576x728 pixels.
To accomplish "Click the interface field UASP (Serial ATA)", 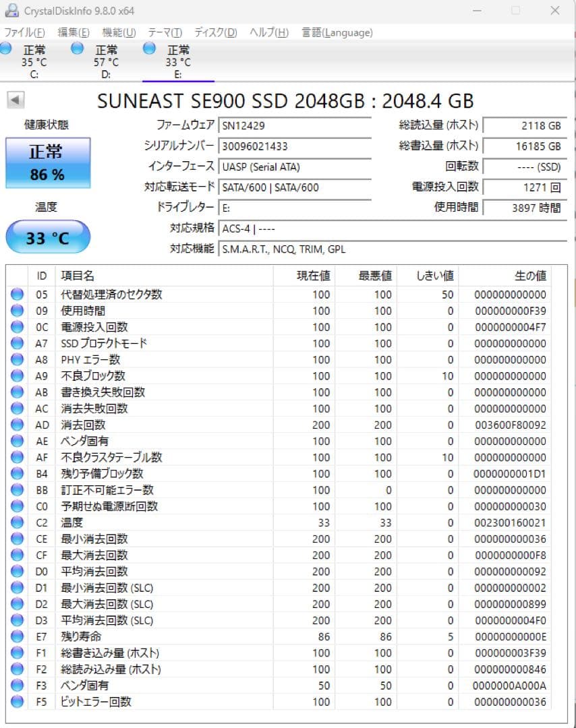I will click(x=295, y=166).
